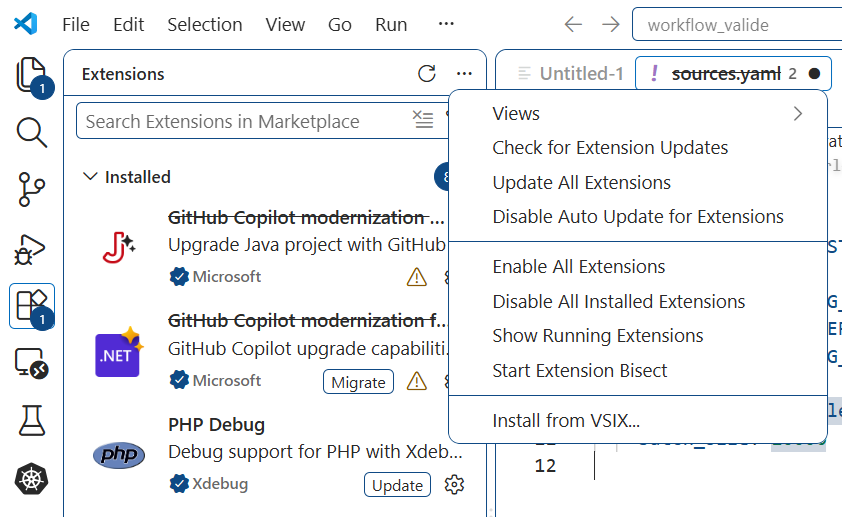Choose Show Running Extensions
This screenshot has width=842, height=517.
[x=637, y=336]
